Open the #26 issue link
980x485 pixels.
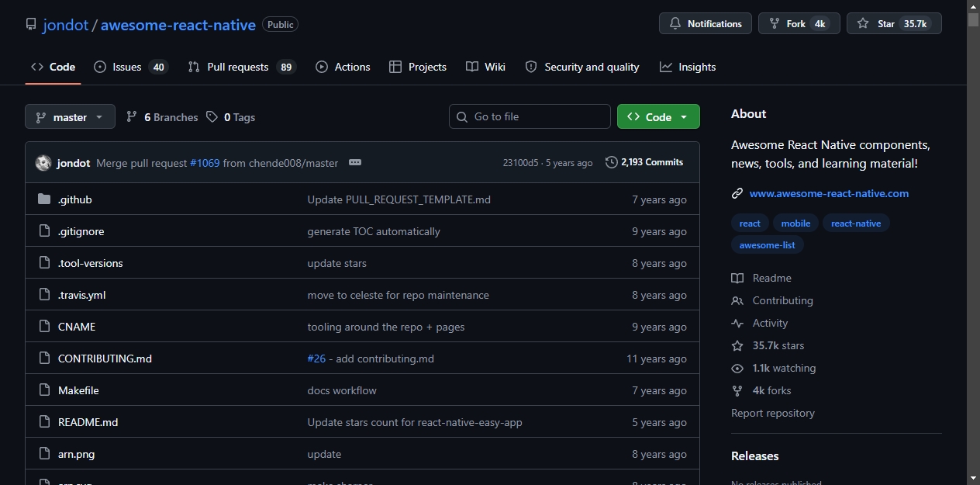click(x=316, y=359)
